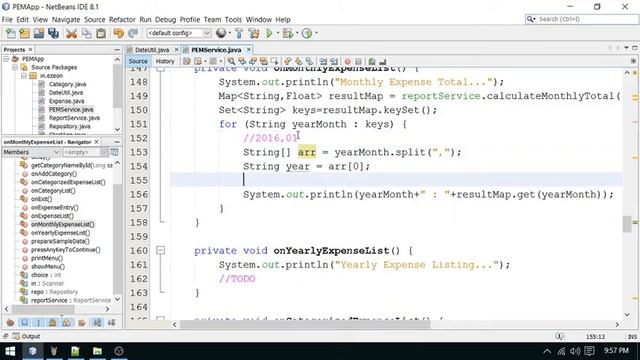Click the Save All toolbar icon

click(x=53, y=33)
